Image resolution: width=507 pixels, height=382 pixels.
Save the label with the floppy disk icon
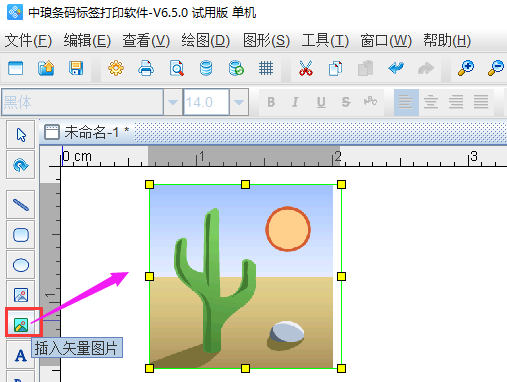(x=76, y=68)
